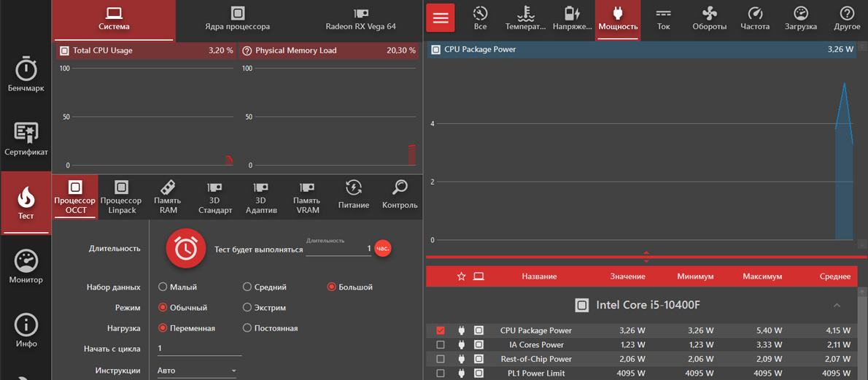Open the Монитор gauge section
Screen dimensions: 868x380
tap(26, 267)
